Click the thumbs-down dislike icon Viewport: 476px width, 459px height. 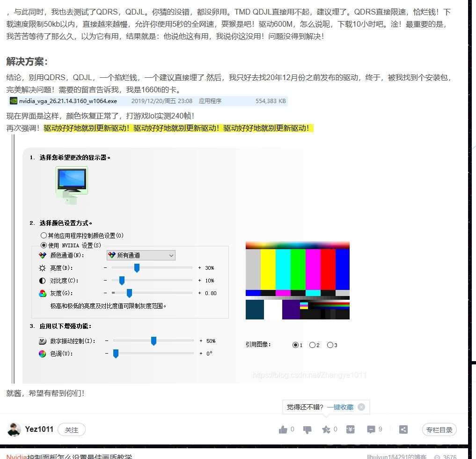[307, 429]
